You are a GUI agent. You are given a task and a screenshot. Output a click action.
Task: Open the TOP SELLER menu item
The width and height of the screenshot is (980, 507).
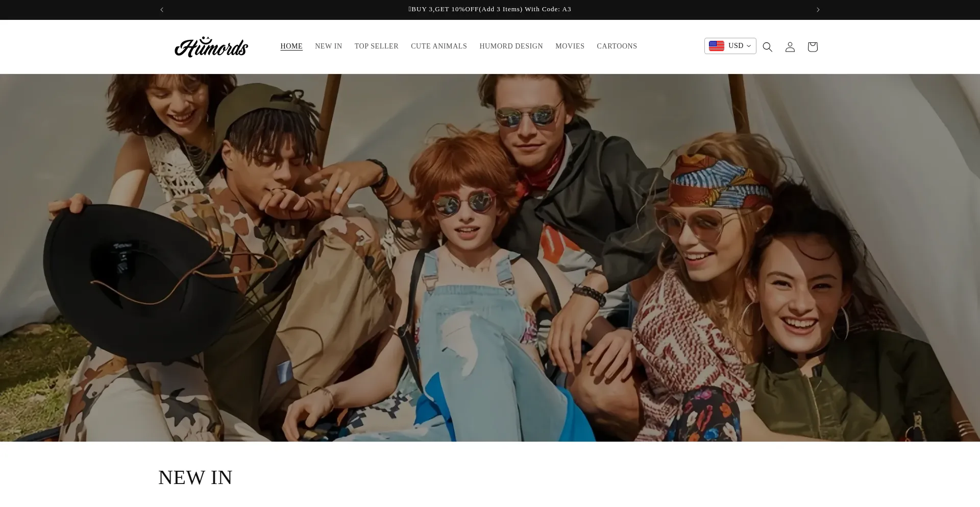(x=377, y=46)
